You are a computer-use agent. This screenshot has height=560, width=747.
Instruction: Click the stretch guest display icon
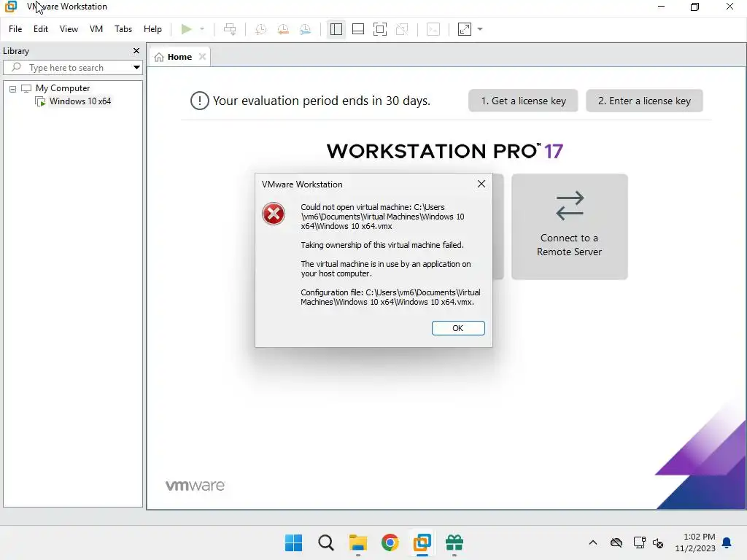point(465,29)
